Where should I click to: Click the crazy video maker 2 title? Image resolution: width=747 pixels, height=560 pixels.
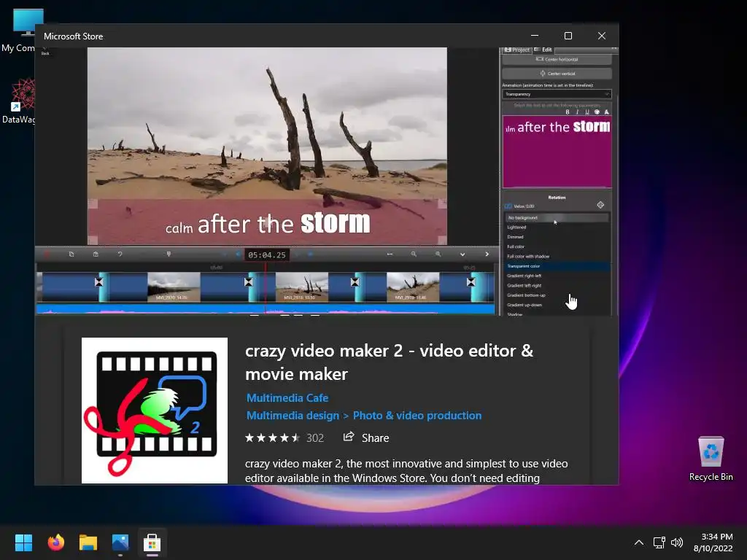(x=390, y=362)
